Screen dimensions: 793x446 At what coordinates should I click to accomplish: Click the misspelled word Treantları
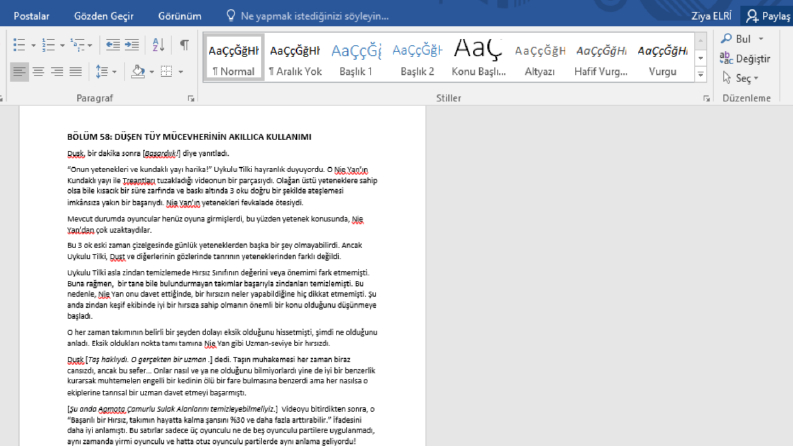139,181
